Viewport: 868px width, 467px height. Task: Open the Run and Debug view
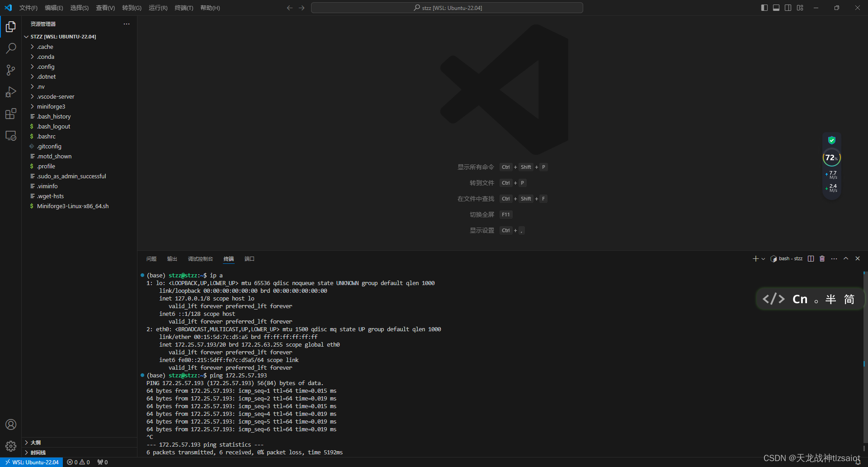click(x=11, y=92)
